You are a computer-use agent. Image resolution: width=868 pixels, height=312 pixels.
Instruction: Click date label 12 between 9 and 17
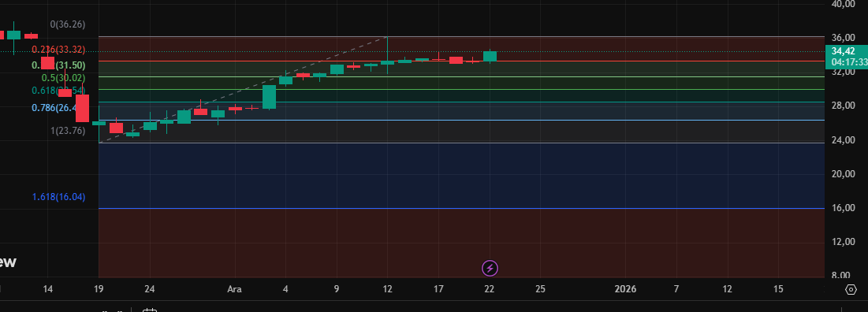click(x=388, y=289)
